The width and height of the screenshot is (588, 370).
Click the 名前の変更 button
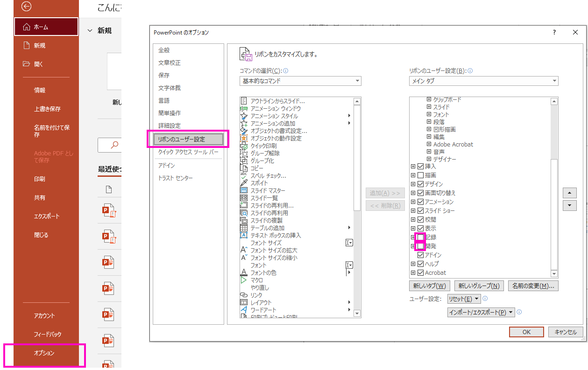(x=533, y=286)
